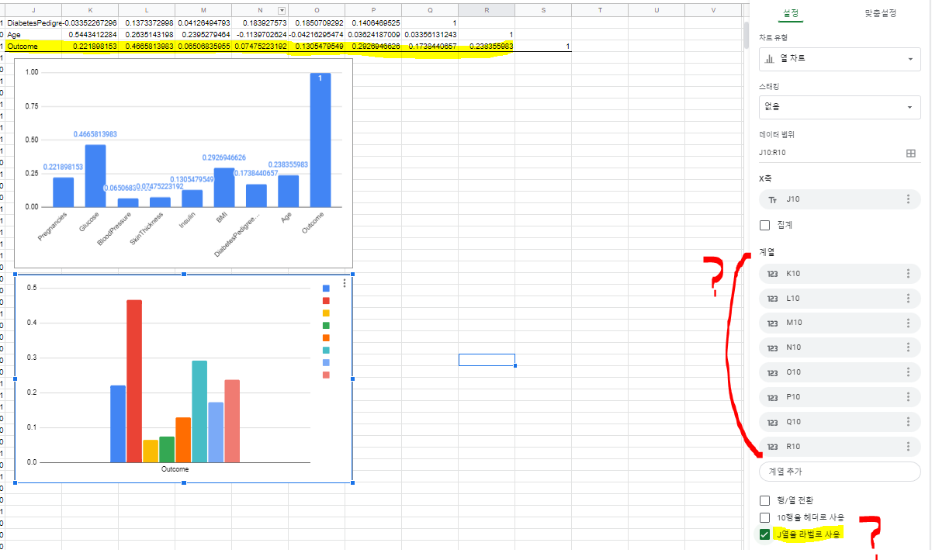Click the red bar in lower chart
The height and width of the screenshot is (560, 932).
click(x=134, y=381)
